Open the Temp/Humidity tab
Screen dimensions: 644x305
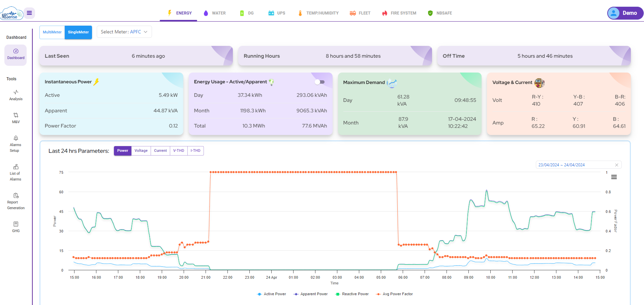tap(318, 13)
